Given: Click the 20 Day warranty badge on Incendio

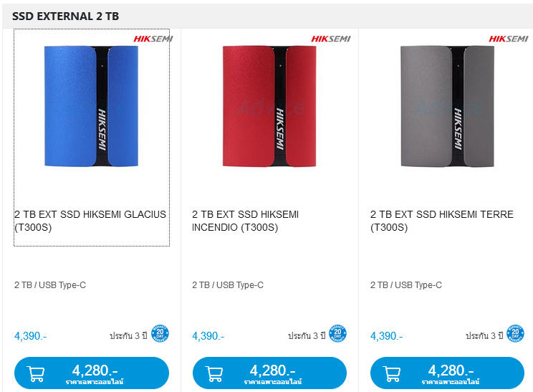Looking at the screenshot, I should click(x=337, y=333).
